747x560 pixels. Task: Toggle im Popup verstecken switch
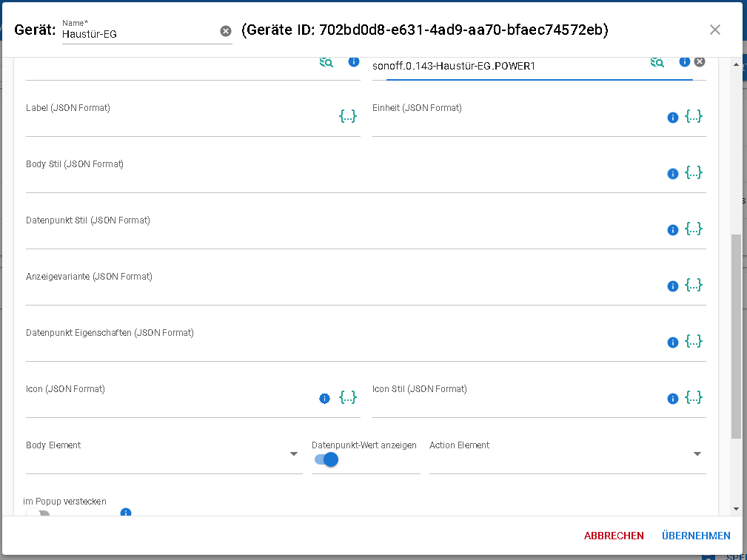(38, 514)
